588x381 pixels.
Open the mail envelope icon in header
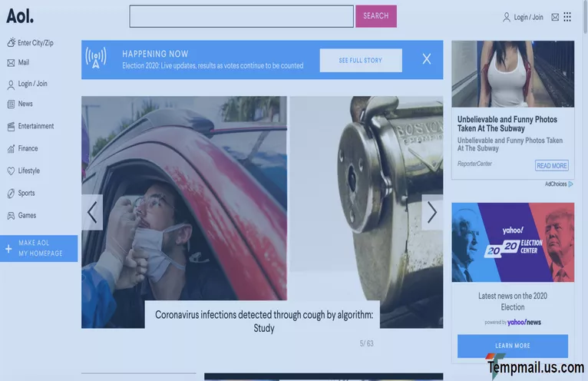tap(555, 17)
